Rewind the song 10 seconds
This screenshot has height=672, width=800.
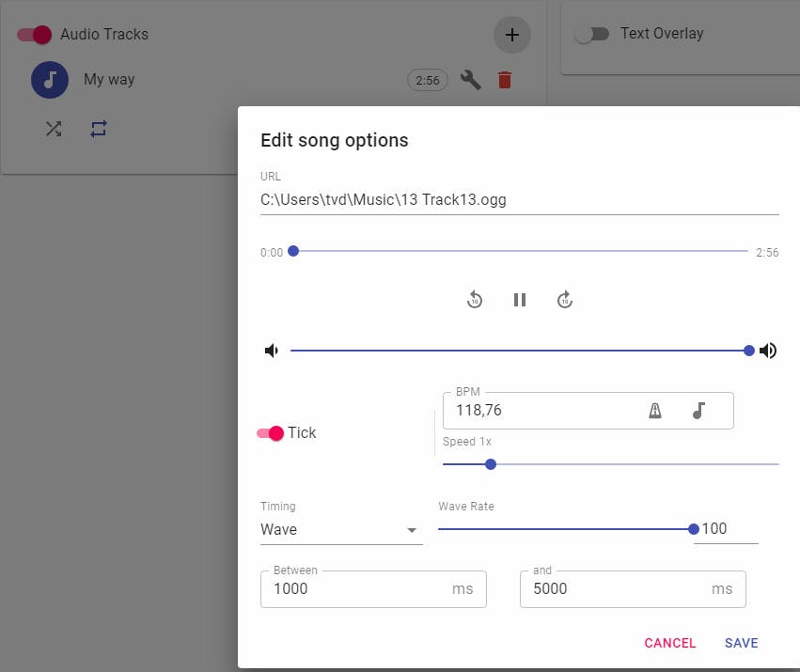[475, 300]
